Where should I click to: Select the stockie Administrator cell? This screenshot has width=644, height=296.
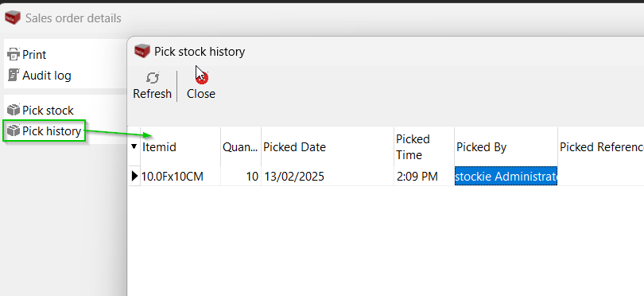[x=506, y=177]
